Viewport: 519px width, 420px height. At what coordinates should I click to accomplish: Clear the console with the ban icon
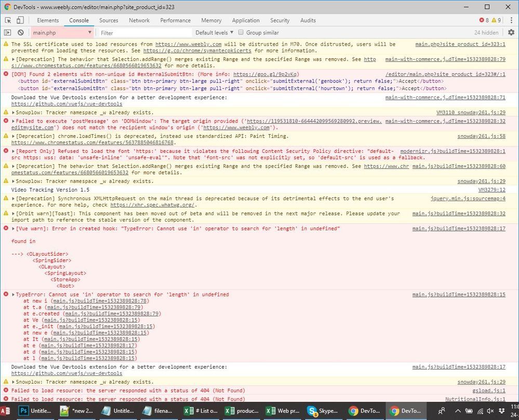pyautogui.click(x=21, y=33)
